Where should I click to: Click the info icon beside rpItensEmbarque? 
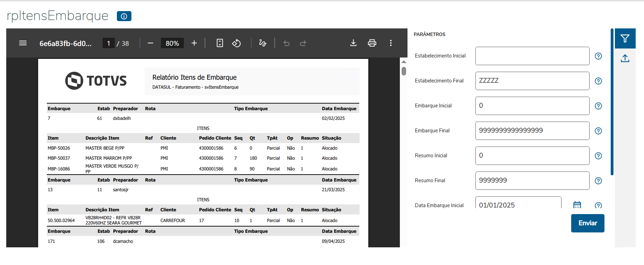[x=124, y=16]
